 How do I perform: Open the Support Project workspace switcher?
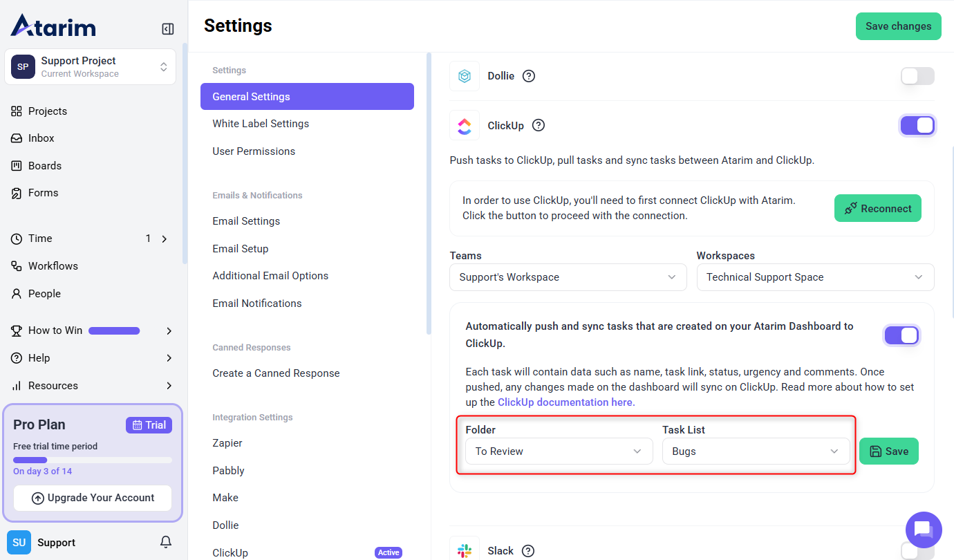[x=90, y=67]
